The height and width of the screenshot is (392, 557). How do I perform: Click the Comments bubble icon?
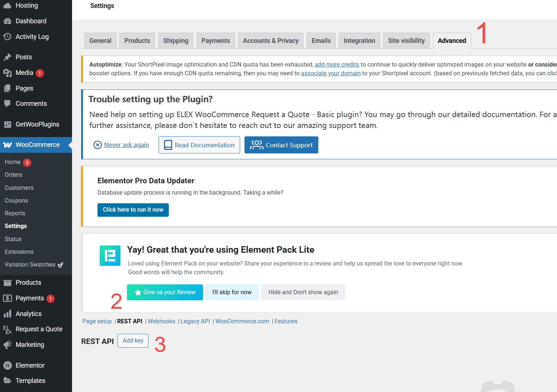pyautogui.click(x=7, y=104)
